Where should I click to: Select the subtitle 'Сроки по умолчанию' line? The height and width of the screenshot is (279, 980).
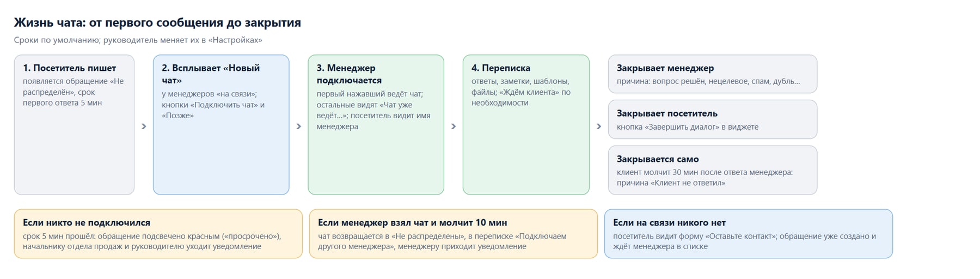[138, 40]
